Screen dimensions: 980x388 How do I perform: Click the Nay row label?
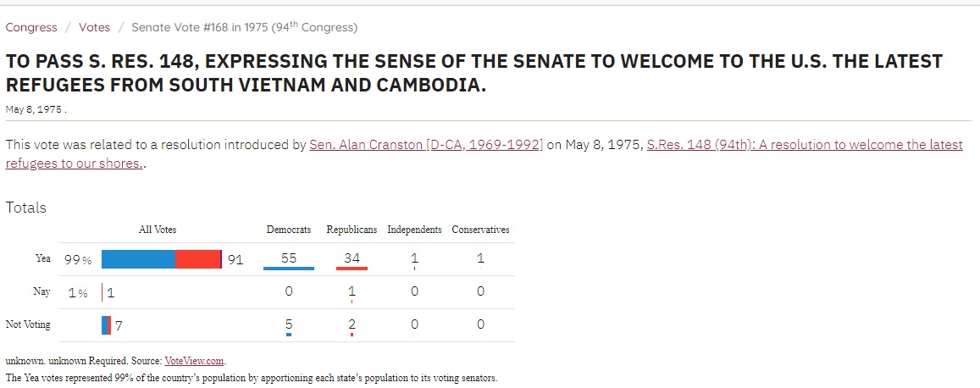(42, 291)
